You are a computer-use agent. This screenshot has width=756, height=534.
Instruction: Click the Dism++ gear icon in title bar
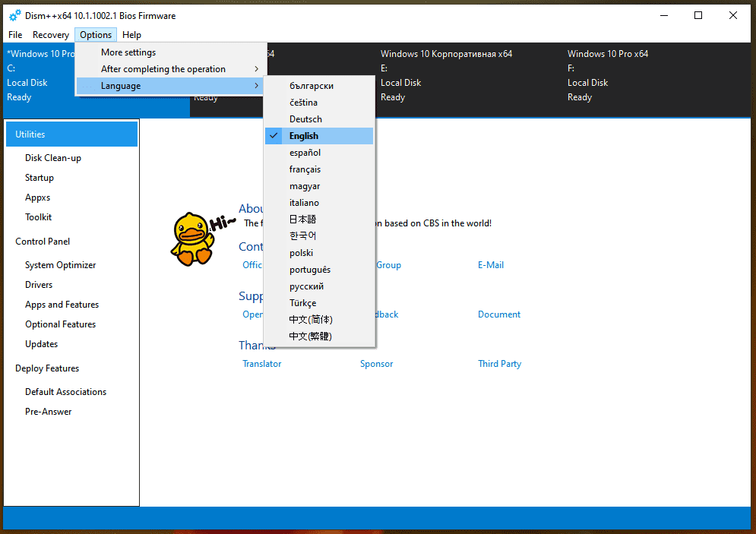click(15, 15)
